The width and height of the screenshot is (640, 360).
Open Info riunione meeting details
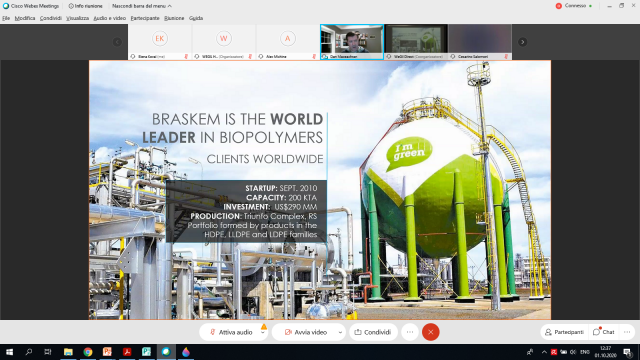point(85,6)
